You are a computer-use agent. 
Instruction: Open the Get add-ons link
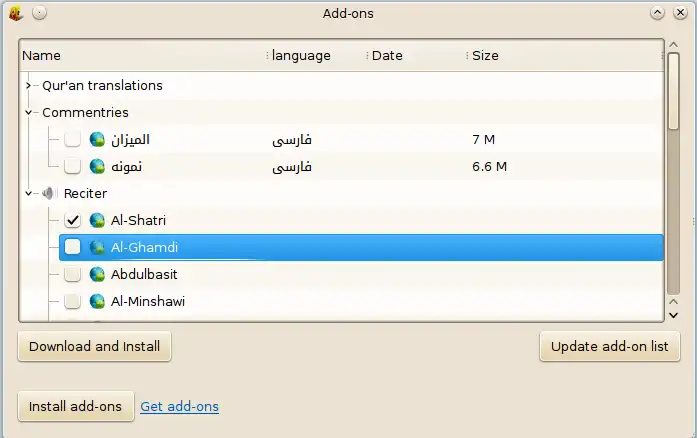[180, 407]
